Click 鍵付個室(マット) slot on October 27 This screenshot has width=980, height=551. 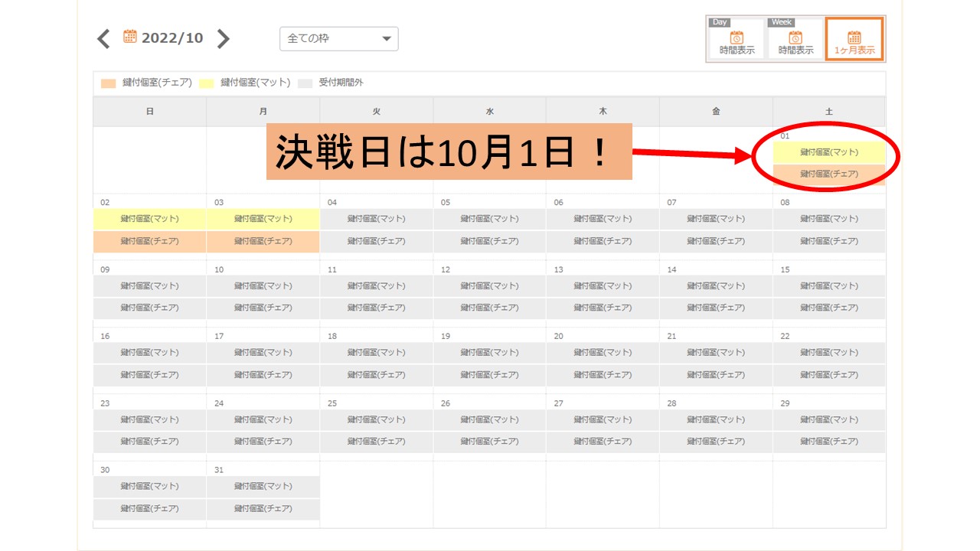click(x=603, y=420)
